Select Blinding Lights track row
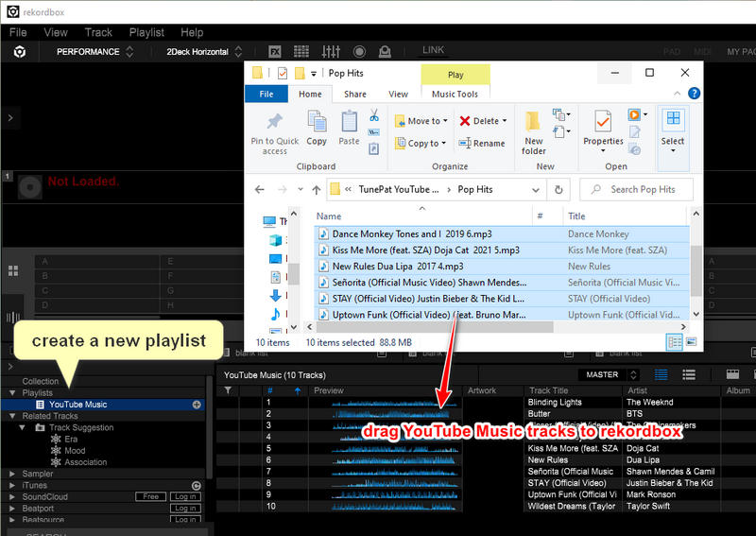The width and height of the screenshot is (756, 536). click(x=486, y=402)
